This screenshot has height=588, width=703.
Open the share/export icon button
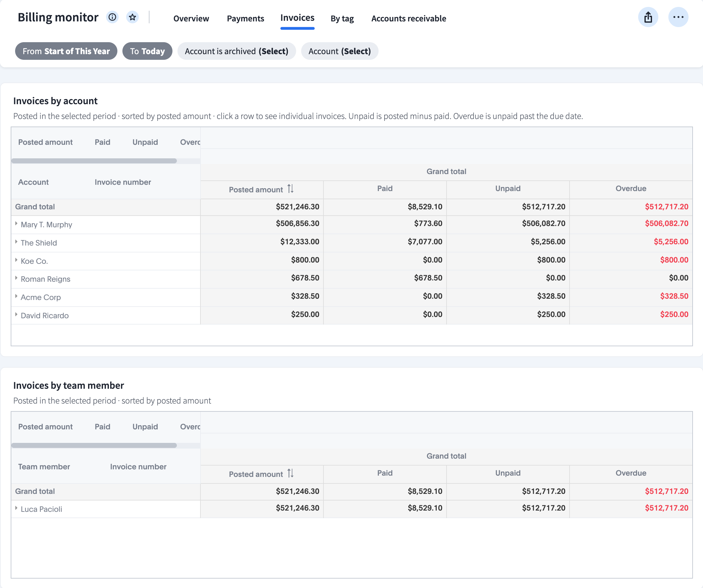tap(648, 17)
